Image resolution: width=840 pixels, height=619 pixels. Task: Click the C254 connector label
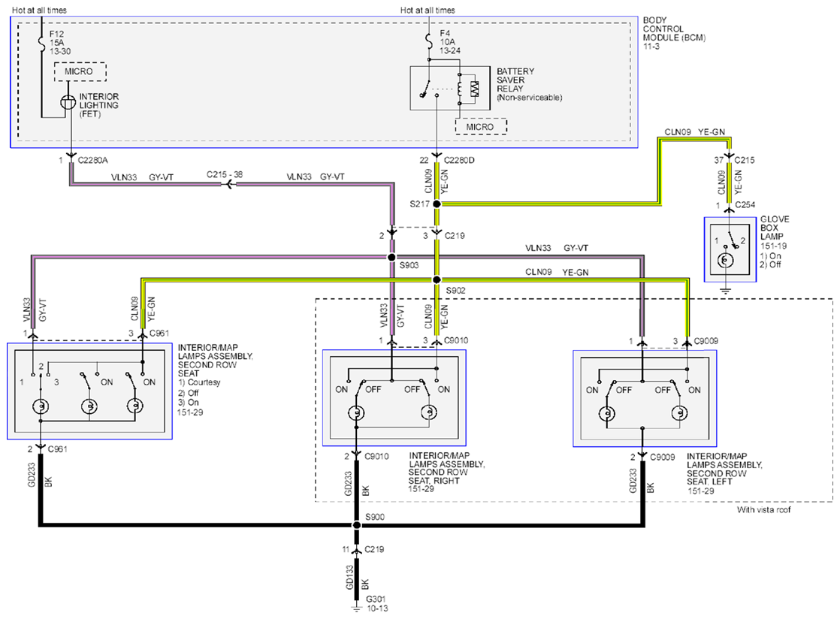coord(745,204)
